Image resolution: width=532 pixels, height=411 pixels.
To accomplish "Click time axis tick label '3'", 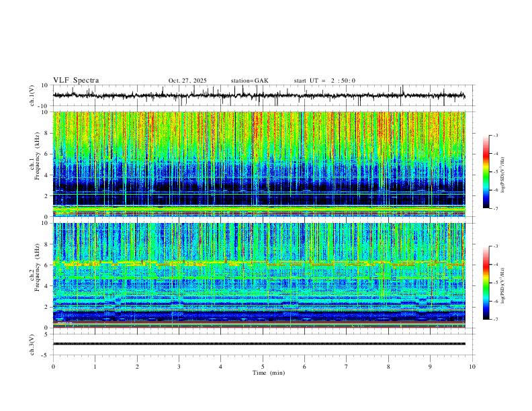I will tap(179, 367).
